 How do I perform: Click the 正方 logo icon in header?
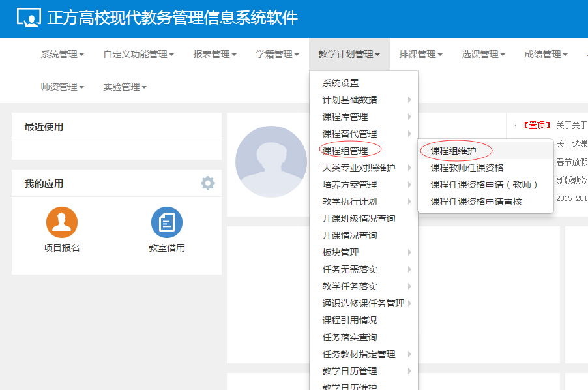(28, 18)
